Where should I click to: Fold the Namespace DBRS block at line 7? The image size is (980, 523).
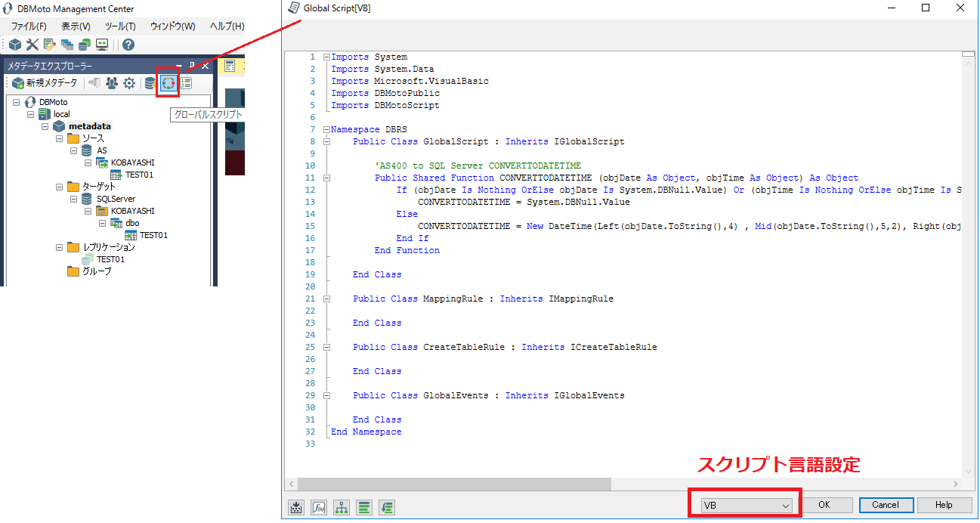coord(326,129)
